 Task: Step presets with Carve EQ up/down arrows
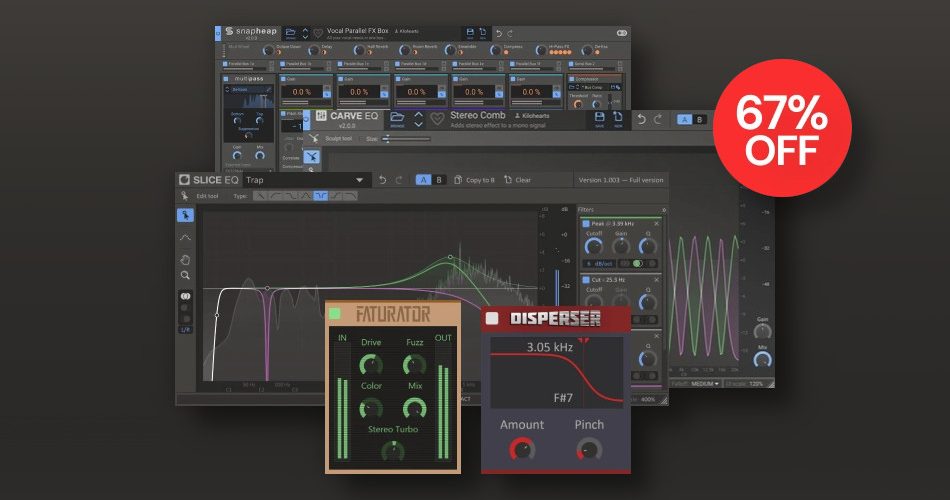(418, 120)
